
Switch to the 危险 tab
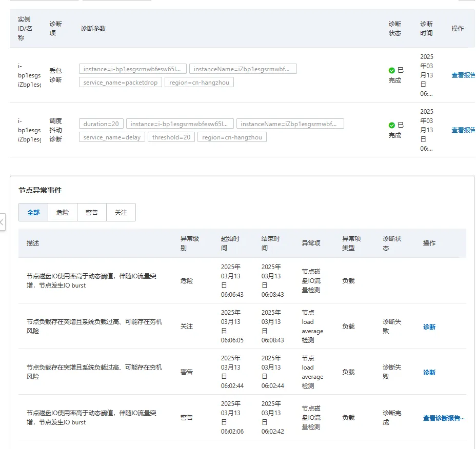63,212
